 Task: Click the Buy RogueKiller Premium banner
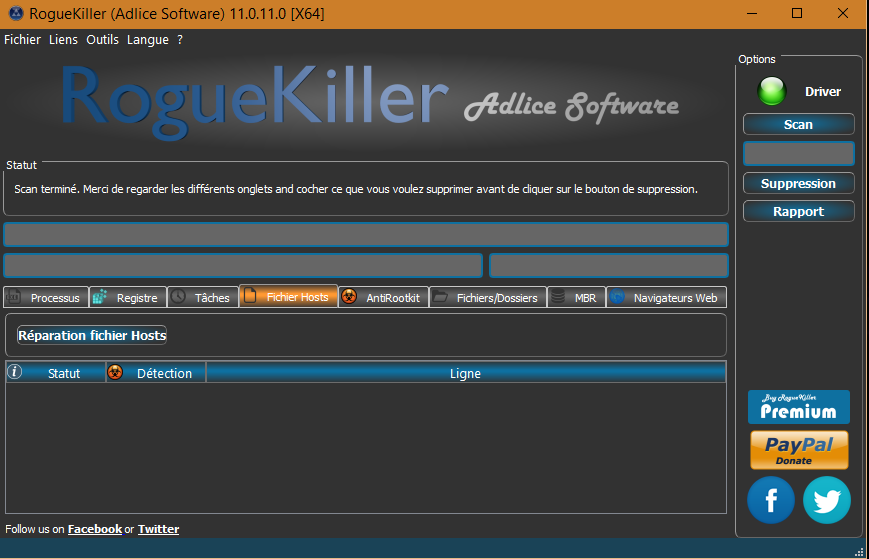799,407
